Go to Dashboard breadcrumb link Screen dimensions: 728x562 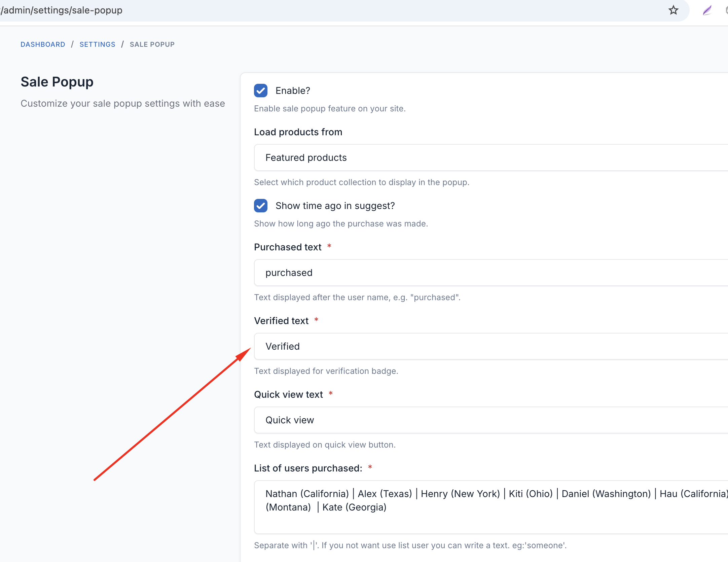pyautogui.click(x=43, y=44)
